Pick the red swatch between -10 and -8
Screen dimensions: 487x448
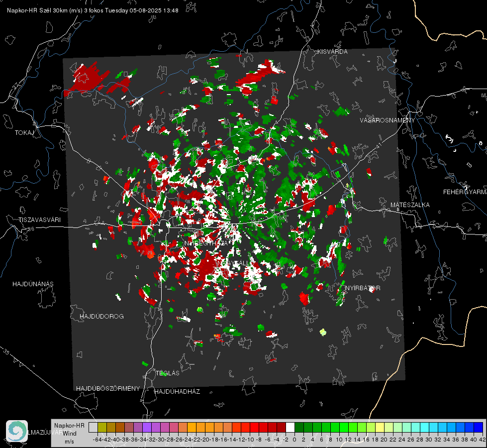pos(254,427)
